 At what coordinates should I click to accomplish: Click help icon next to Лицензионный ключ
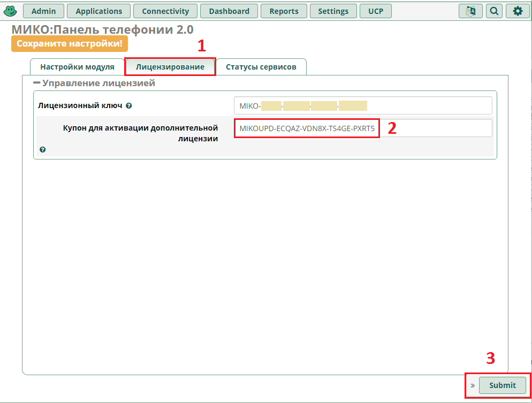pos(129,106)
